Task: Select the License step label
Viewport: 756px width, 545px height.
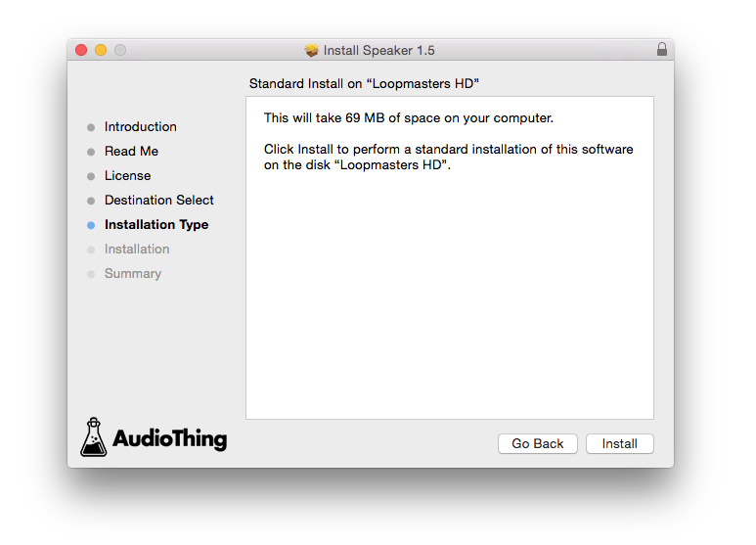Action: tap(127, 176)
